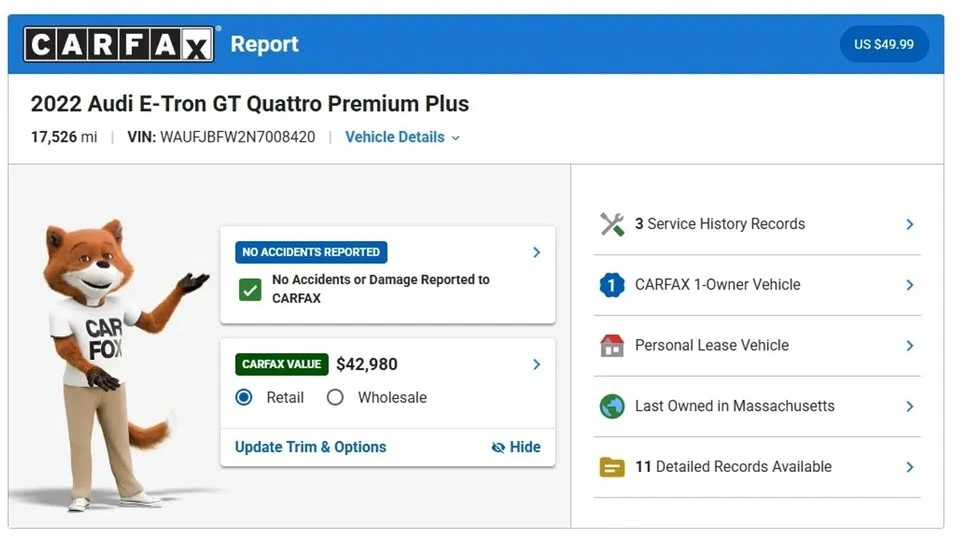Screen dimensions: 960x539
Task: Expand Detailed Records Available chevron
Action: point(910,467)
